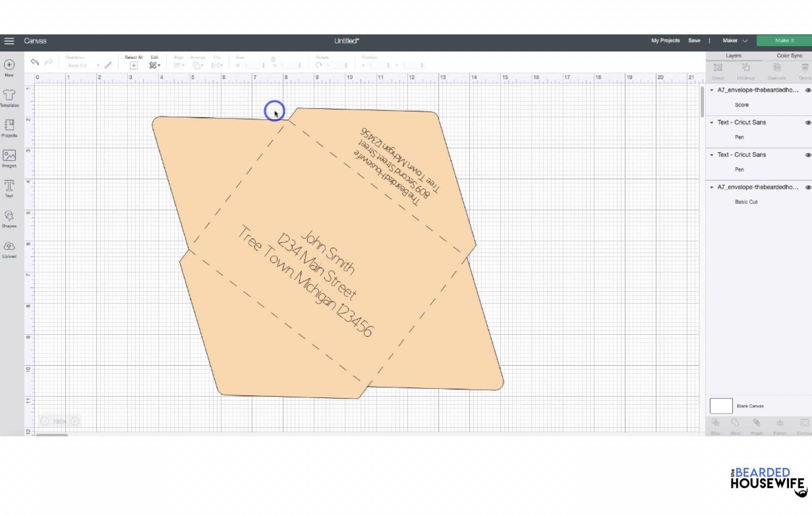Open the hamburger menu top left
The width and height of the screenshot is (812, 516).
[x=9, y=41]
